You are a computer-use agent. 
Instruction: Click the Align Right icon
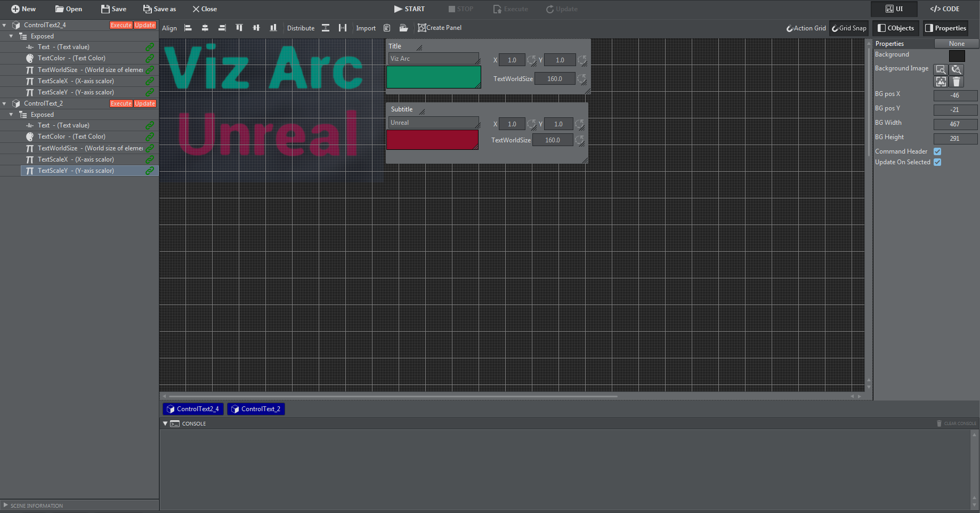[222, 28]
